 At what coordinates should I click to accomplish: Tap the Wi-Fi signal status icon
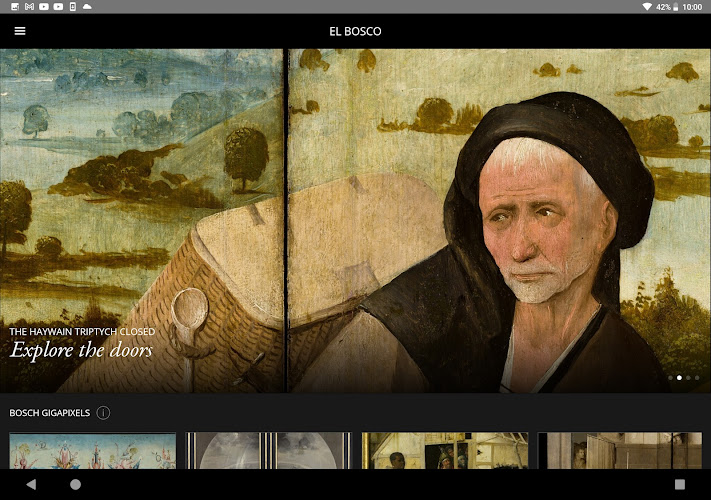pyautogui.click(x=647, y=7)
